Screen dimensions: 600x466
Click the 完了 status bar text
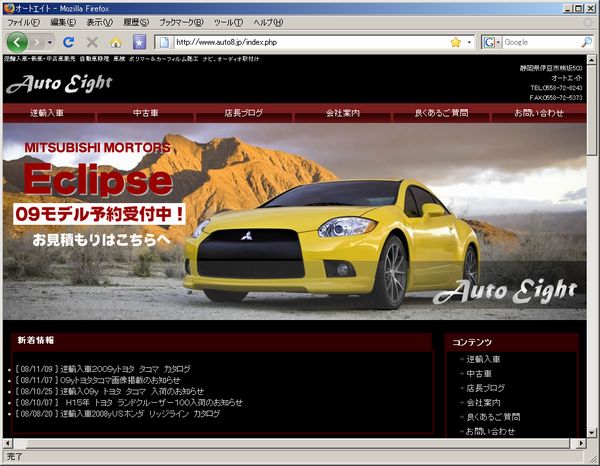pos(15,456)
